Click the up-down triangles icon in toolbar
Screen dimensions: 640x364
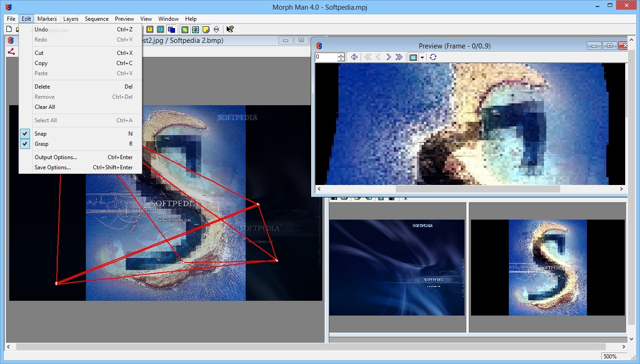216,30
